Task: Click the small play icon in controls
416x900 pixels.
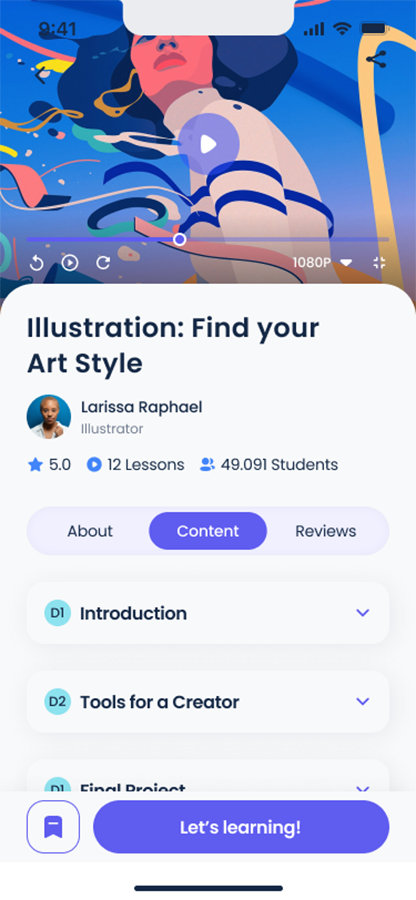Action: pyautogui.click(x=70, y=263)
